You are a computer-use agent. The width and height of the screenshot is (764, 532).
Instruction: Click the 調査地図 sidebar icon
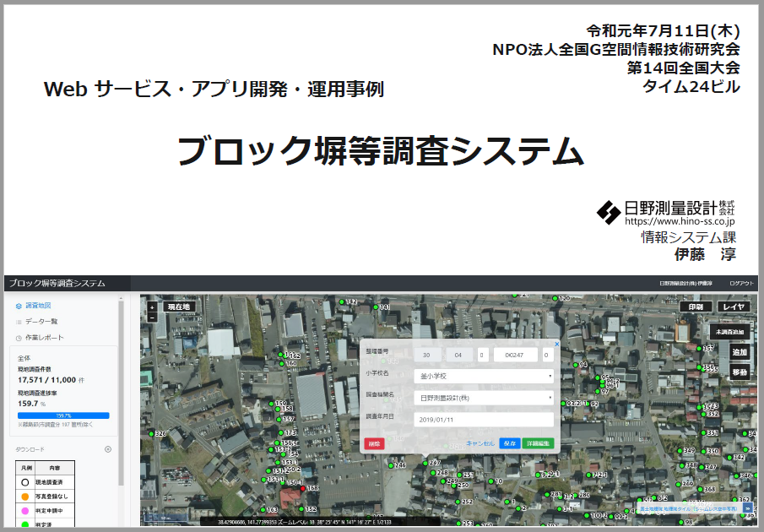(x=19, y=306)
